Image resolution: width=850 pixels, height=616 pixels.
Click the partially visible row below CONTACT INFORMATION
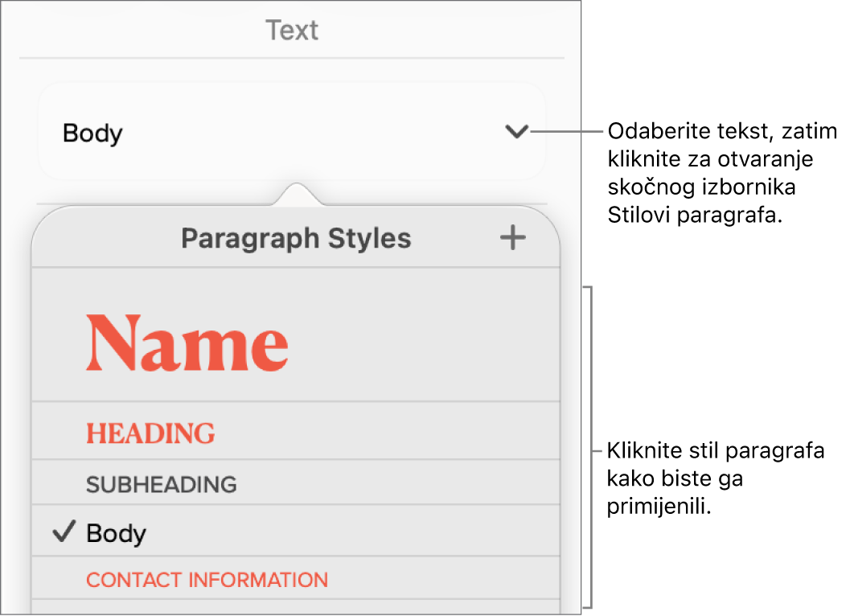(x=295, y=607)
